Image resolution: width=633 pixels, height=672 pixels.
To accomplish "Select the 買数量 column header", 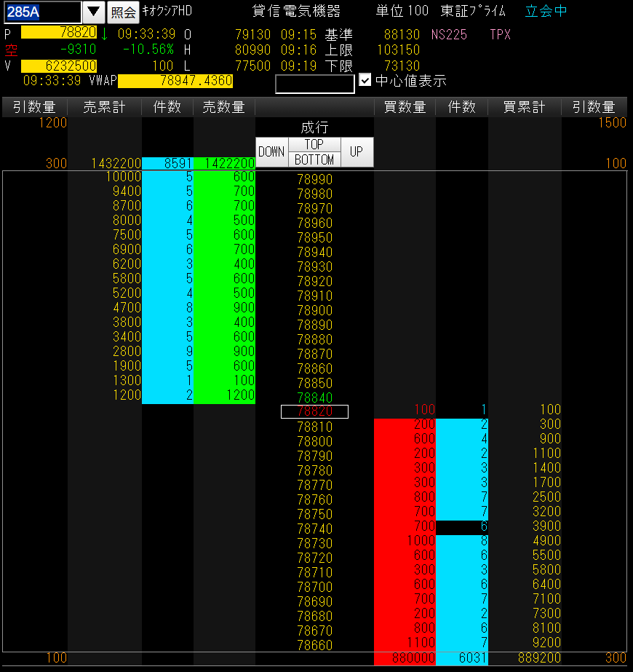I will 405,107.
